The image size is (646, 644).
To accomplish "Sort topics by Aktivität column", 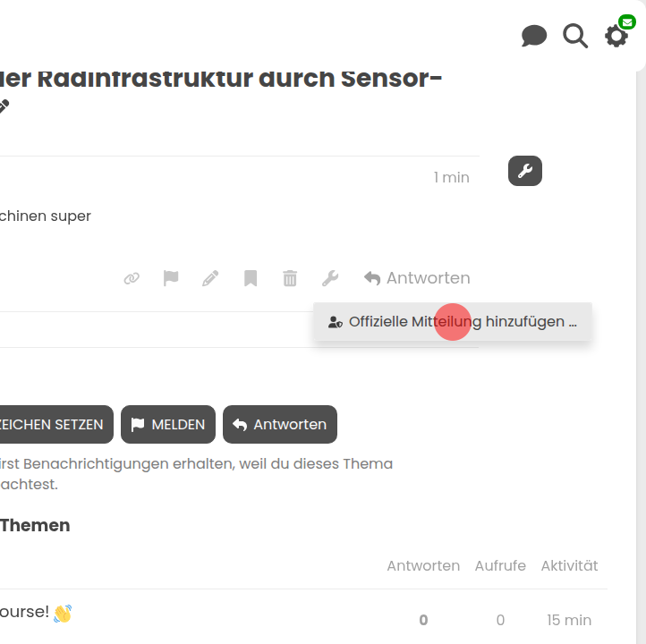I will 569,566.
